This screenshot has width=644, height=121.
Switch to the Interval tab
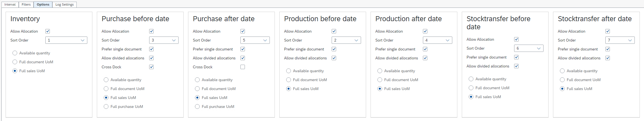point(10,4)
